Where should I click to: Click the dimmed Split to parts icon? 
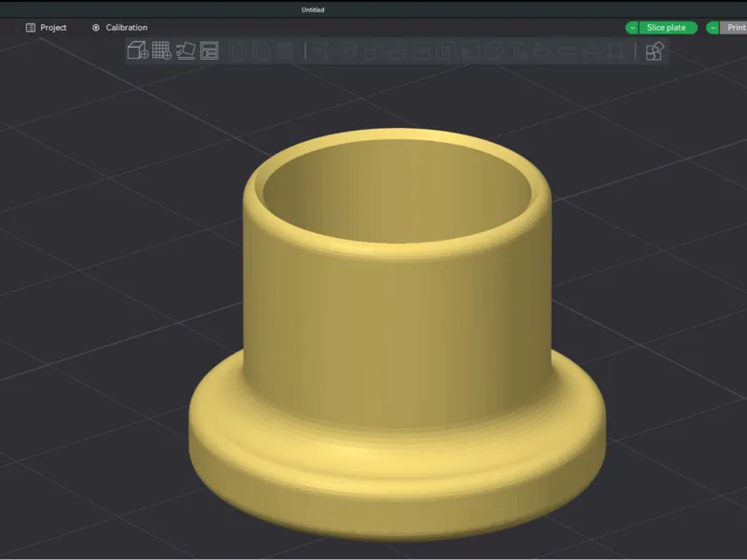click(x=261, y=50)
